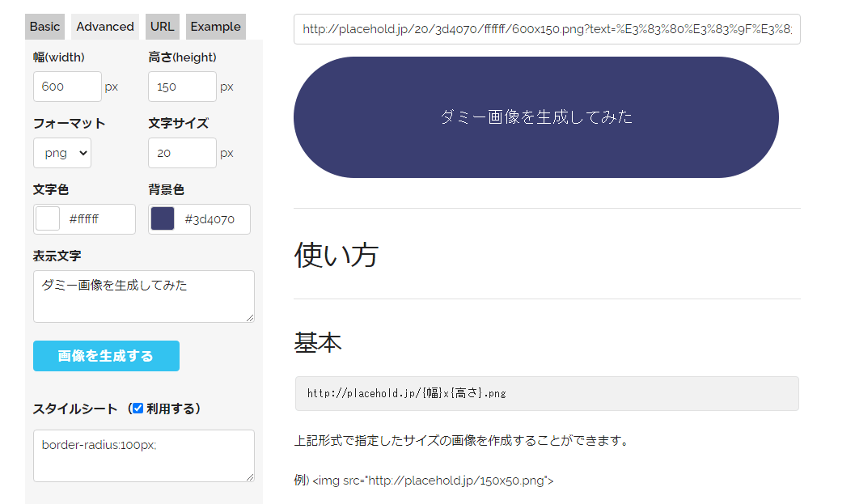Image resolution: width=855 pixels, height=504 pixels.
Task: Click the width input field
Action: (66, 87)
